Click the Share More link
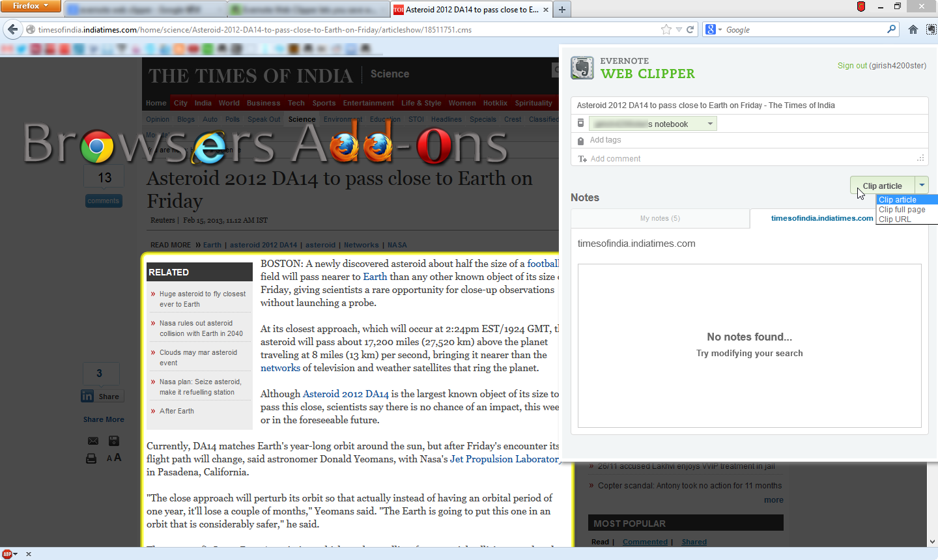Screen dimensions: 938x560 (x=104, y=419)
